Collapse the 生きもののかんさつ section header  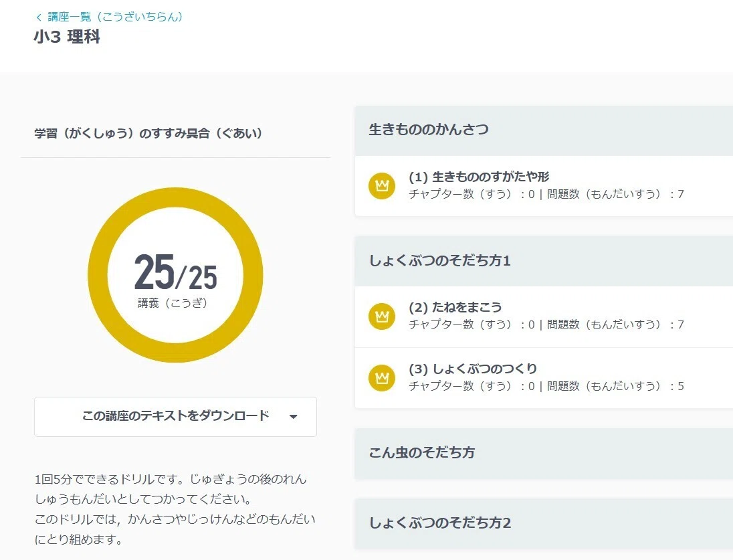click(544, 130)
